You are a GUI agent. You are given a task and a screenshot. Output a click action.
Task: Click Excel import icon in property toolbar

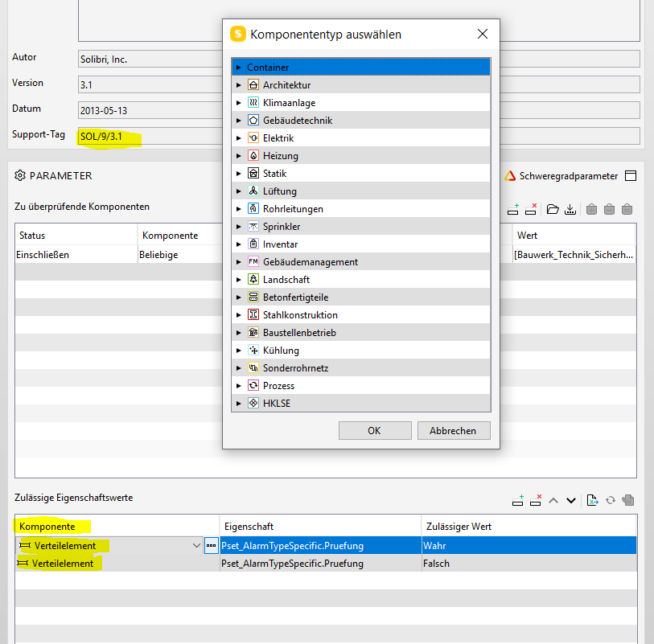(592, 500)
